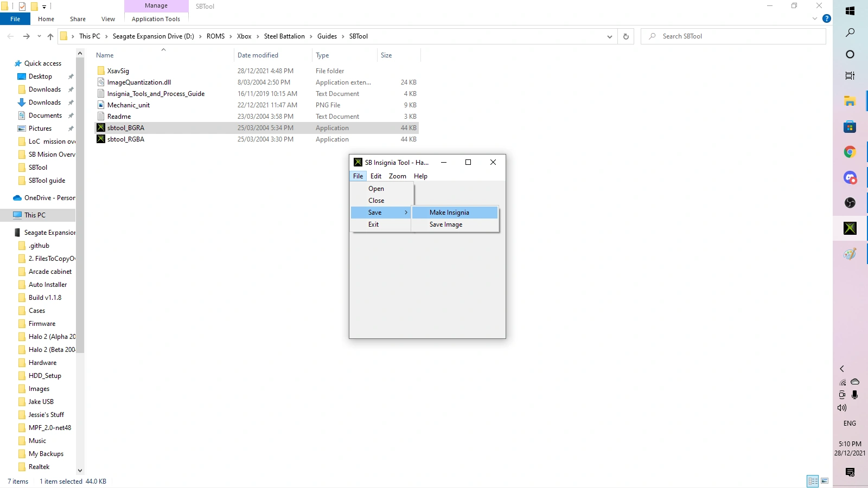Screen dimensions: 868x488
Task: Click the Search SBTool input field
Action: tap(733, 36)
